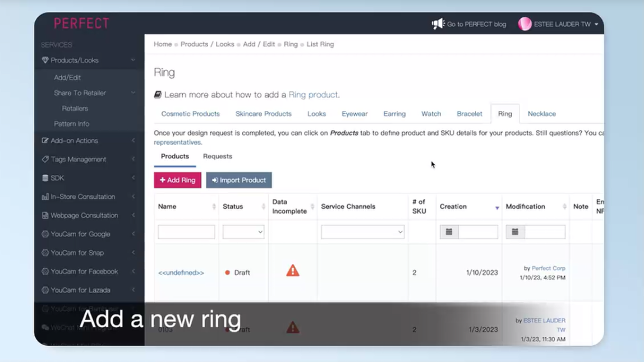This screenshot has height=362, width=644.
Task: Switch to the Cosmetic Products tab
Action: (x=190, y=114)
